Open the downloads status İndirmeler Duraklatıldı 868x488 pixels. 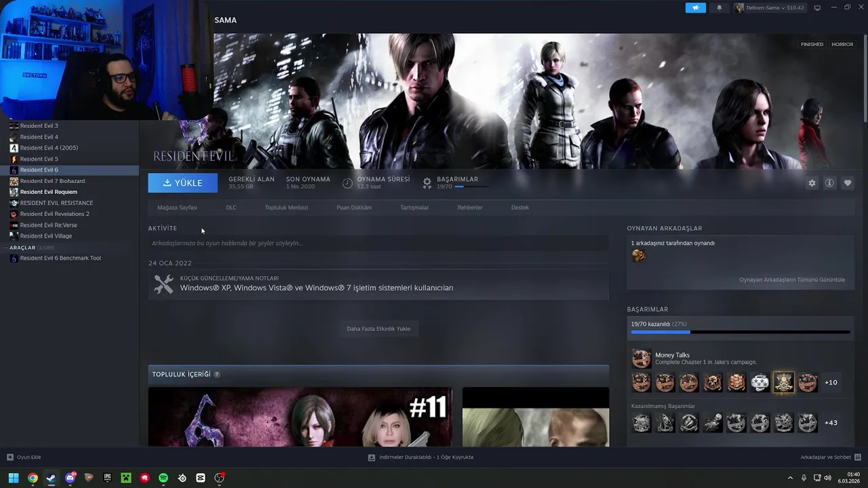tap(420, 457)
